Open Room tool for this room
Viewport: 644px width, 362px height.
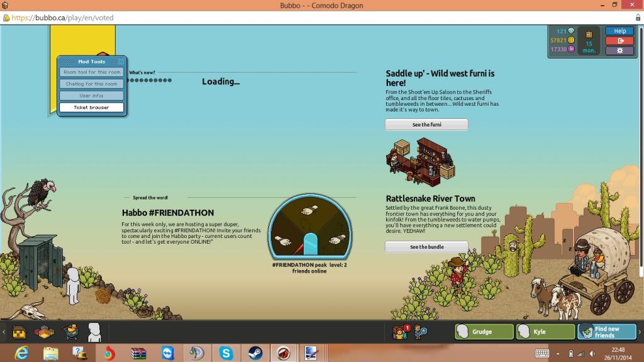(x=92, y=72)
